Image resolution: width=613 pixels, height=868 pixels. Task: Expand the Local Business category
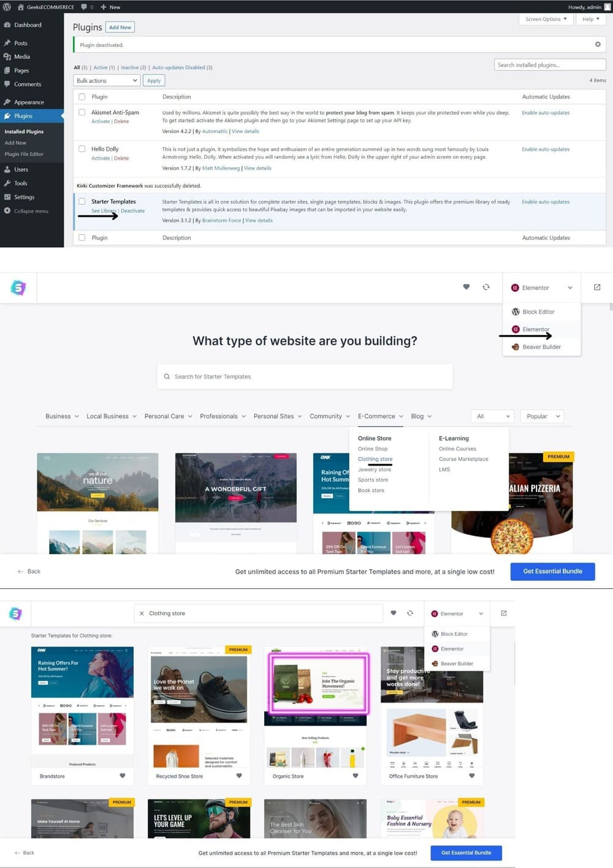coord(112,416)
